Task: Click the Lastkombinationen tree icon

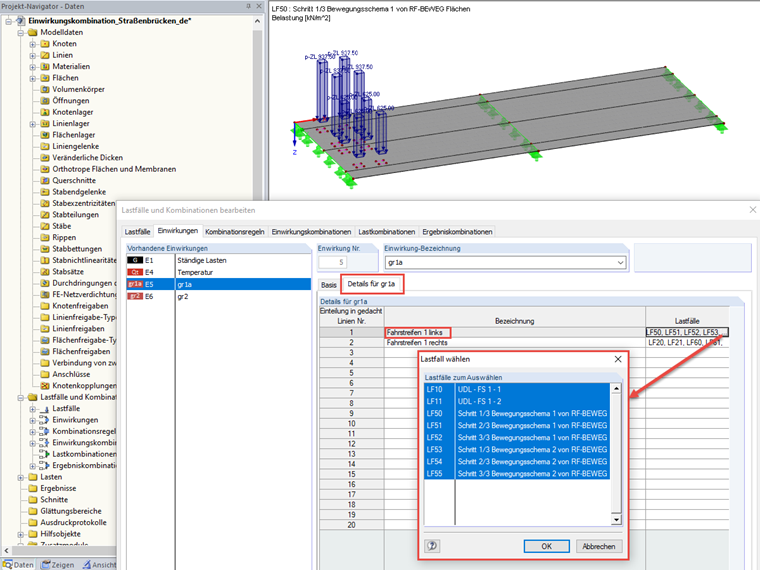Action: [44, 454]
